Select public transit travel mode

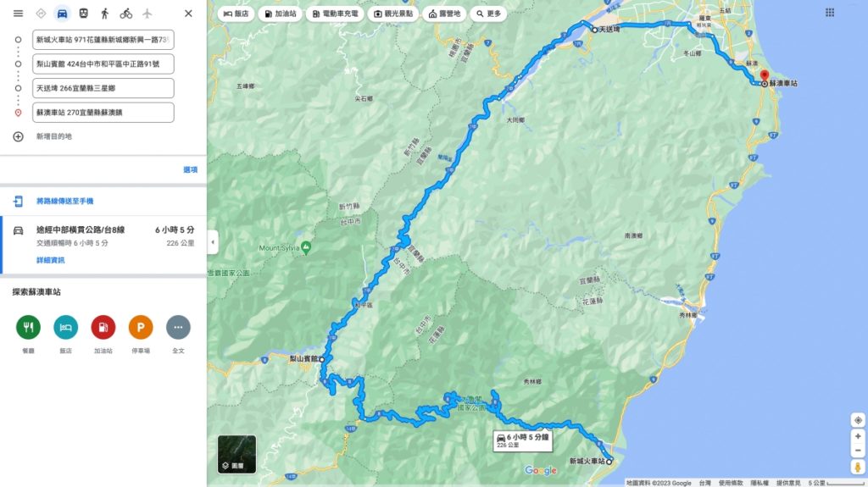(84, 14)
